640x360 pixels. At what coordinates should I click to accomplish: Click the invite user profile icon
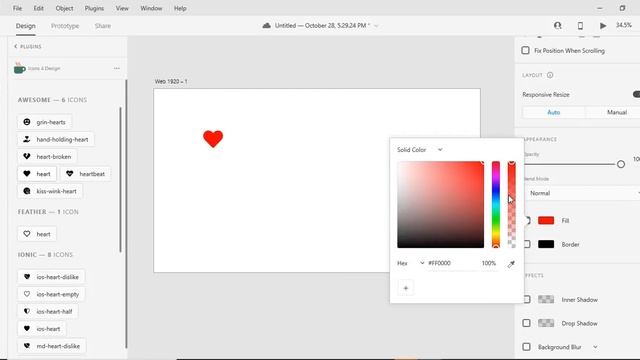pos(558,25)
